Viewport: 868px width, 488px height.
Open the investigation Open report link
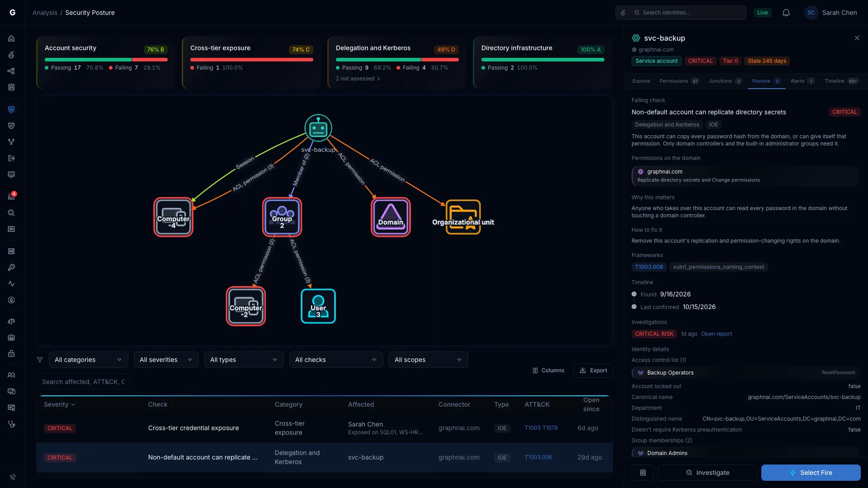[717, 334]
